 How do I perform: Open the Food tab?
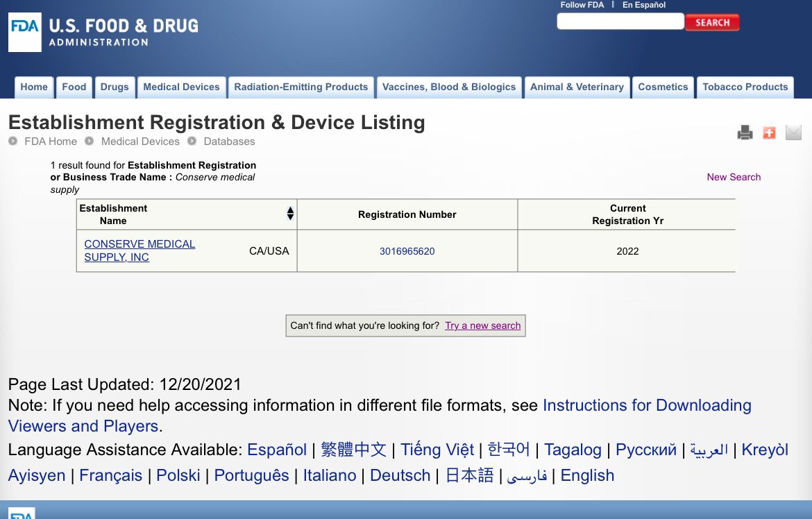point(74,87)
